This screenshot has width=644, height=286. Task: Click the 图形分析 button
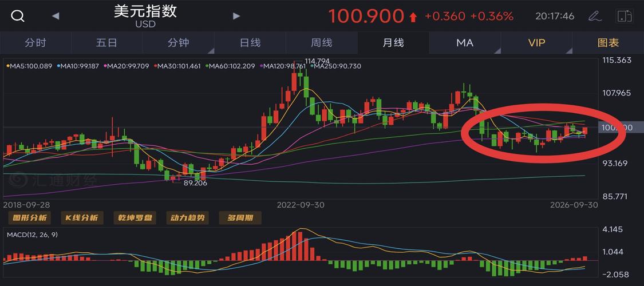pyautogui.click(x=30, y=217)
